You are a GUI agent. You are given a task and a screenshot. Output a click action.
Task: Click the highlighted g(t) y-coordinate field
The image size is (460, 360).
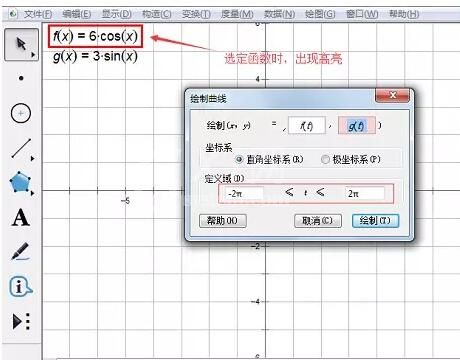click(x=357, y=126)
